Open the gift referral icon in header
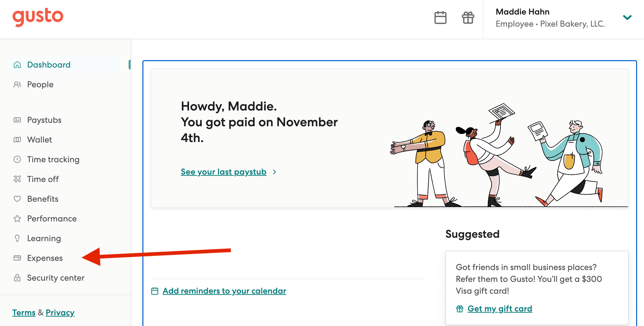The image size is (644, 326). pos(468,18)
